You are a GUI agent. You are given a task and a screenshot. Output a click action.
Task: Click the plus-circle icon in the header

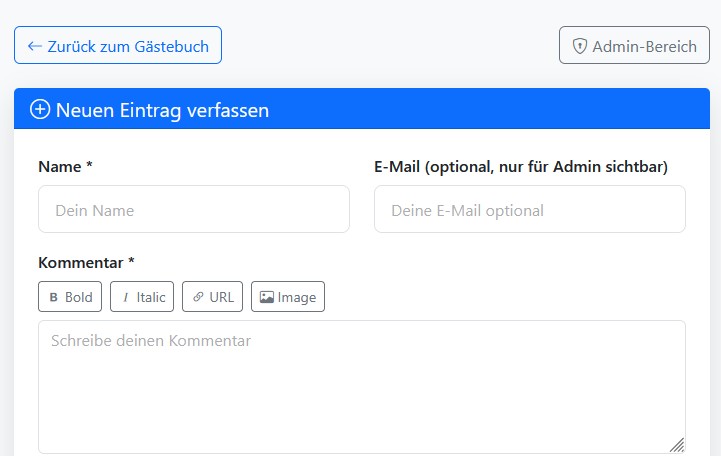[x=40, y=110]
